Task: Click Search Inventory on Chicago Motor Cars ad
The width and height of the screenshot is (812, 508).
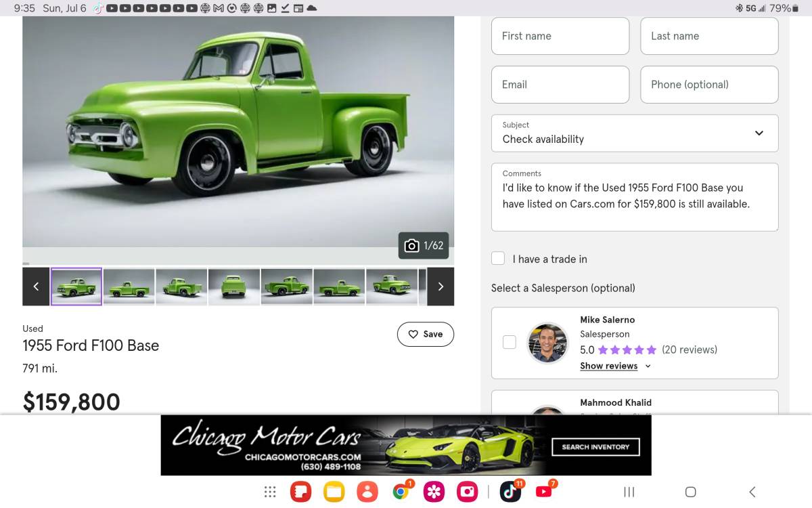Action: pyautogui.click(x=595, y=447)
